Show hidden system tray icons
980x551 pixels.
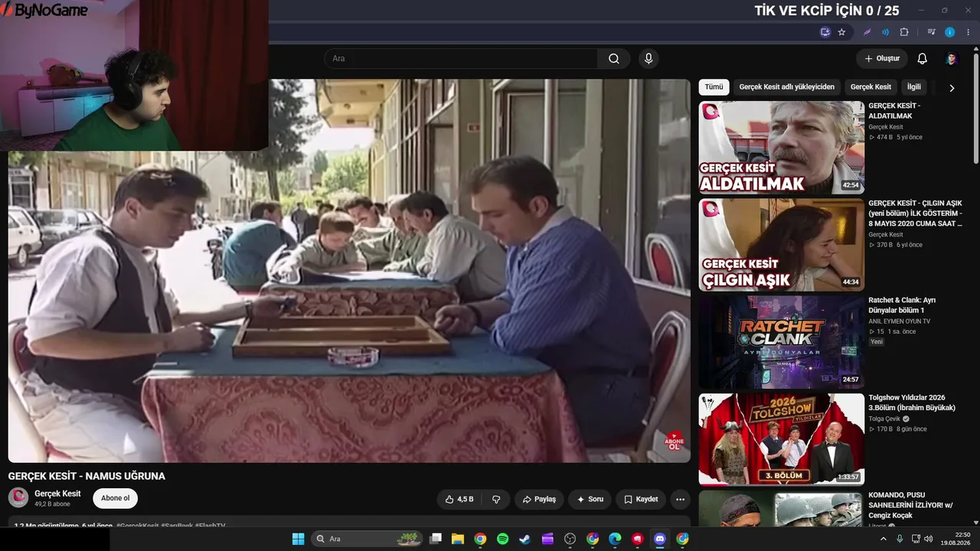[884, 539]
